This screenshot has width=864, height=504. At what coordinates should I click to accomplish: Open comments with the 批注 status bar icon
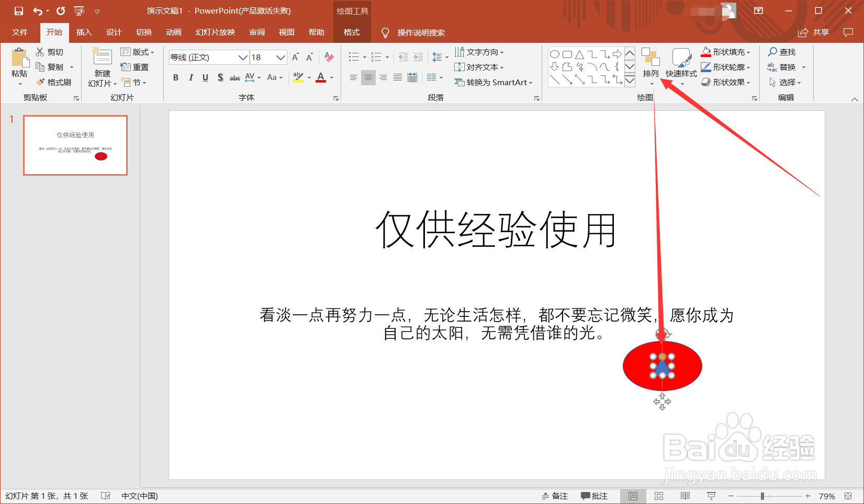click(594, 495)
